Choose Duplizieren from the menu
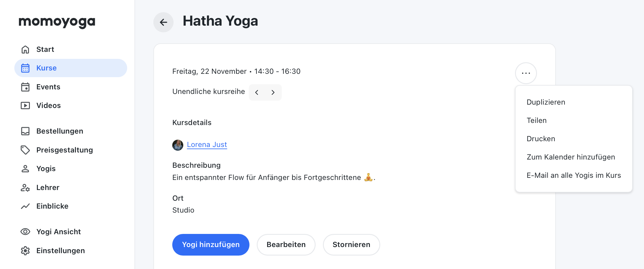This screenshot has width=644, height=269. pyautogui.click(x=546, y=102)
